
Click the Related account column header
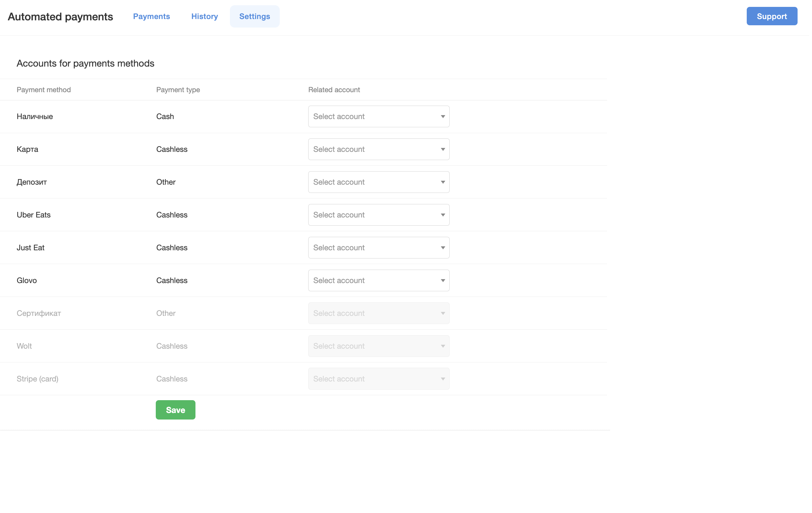[x=334, y=90]
